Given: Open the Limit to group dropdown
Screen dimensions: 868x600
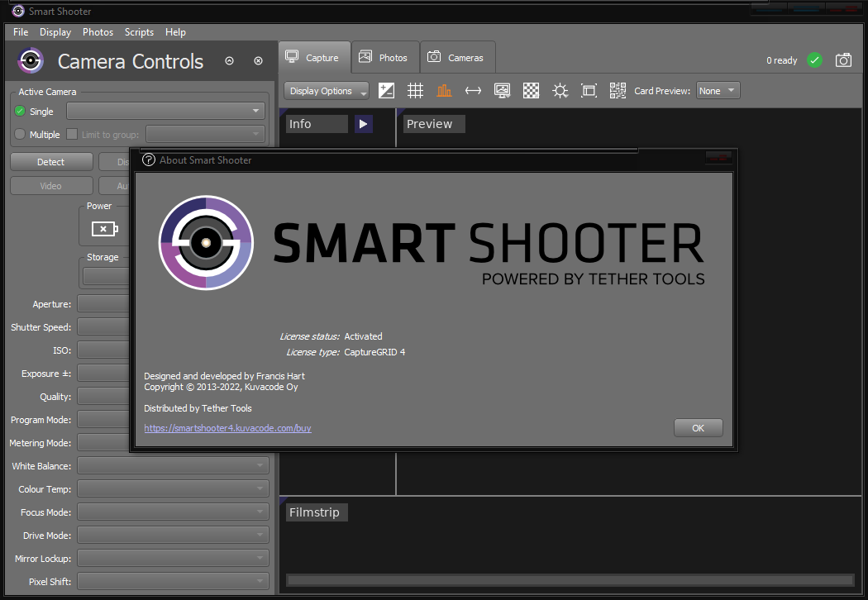Looking at the screenshot, I should coord(205,134).
